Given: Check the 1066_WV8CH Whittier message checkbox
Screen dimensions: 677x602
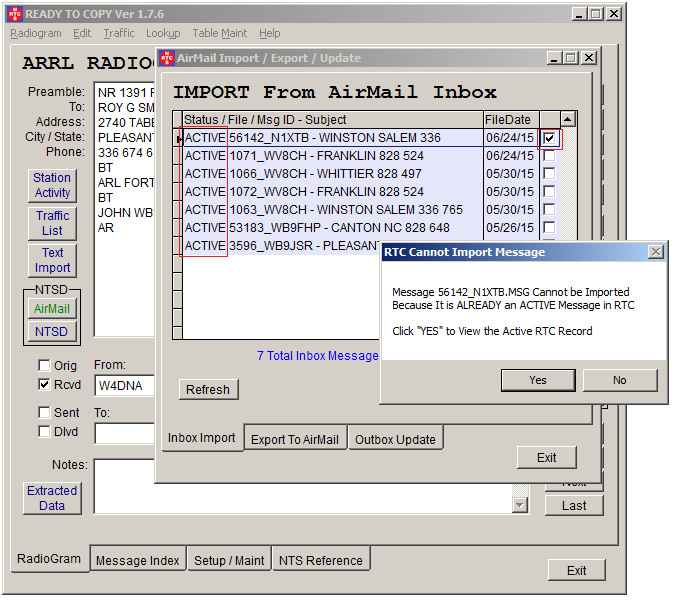Looking at the screenshot, I should point(549,174).
